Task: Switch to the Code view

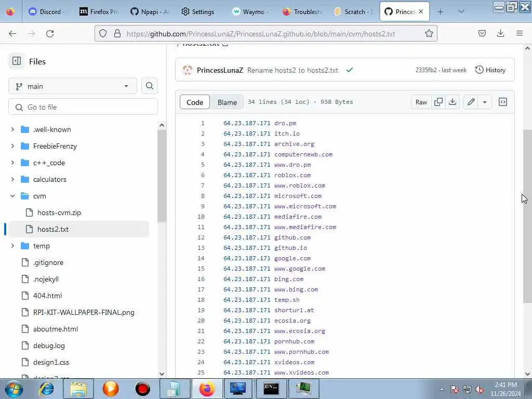Action: click(195, 102)
